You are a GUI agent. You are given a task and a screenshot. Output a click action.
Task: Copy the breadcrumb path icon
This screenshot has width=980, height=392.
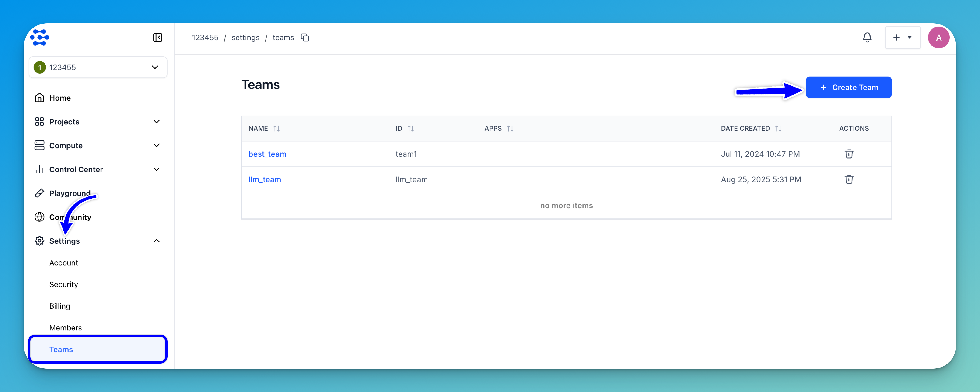305,37
